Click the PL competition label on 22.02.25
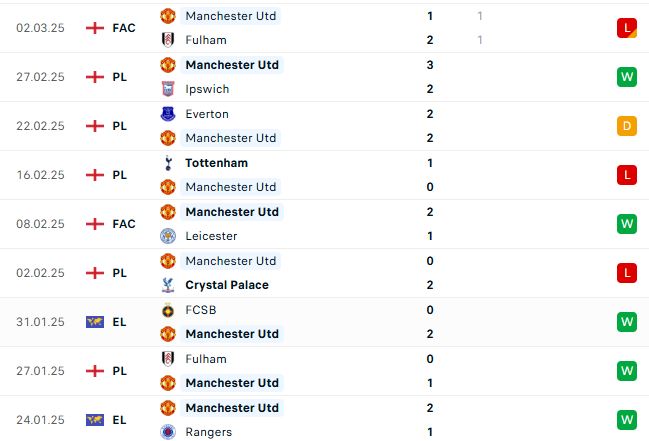The width and height of the screenshot is (649, 441). (x=120, y=126)
